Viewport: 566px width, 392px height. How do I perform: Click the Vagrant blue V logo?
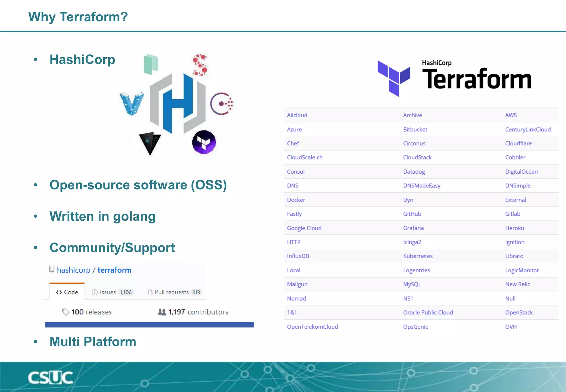[132, 104]
